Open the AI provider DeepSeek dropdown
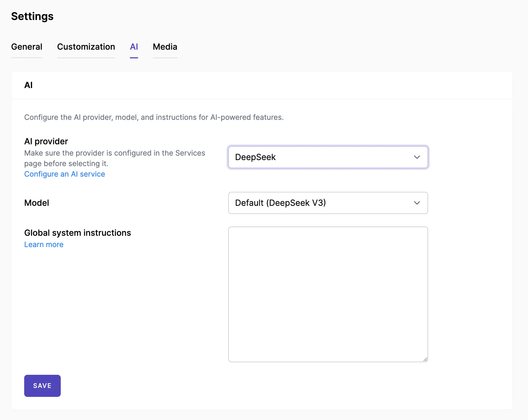 click(x=316, y=157)
